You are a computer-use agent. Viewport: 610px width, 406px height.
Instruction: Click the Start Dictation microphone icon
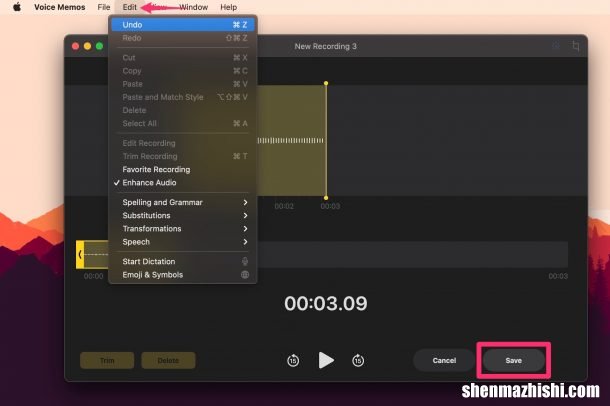tap(245, 261)
